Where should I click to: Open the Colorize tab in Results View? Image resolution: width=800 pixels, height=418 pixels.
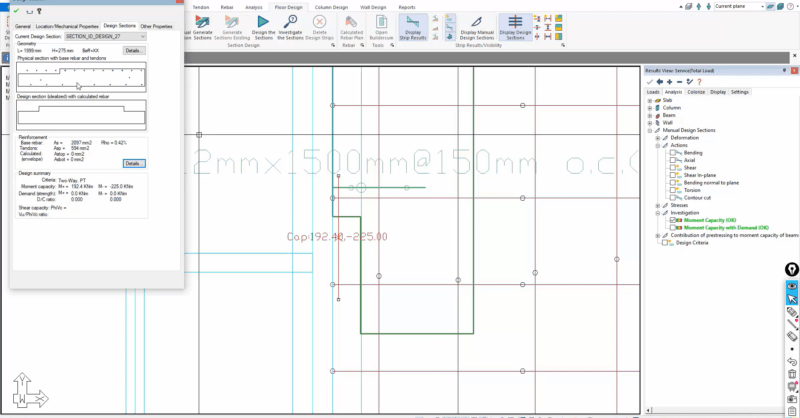click(698, 91)
